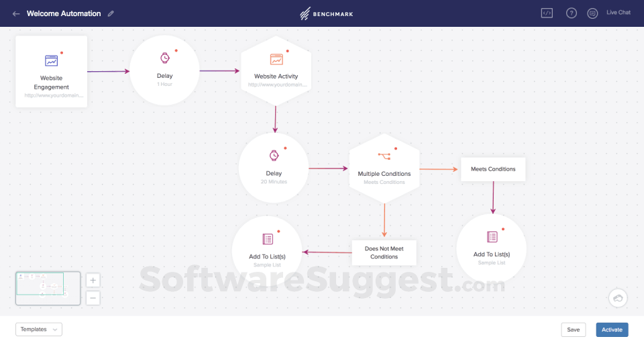Viewport: 644px width, 345px height.
Task: Click the '1 Hour' delay value
Action: [x=165, y=84]
